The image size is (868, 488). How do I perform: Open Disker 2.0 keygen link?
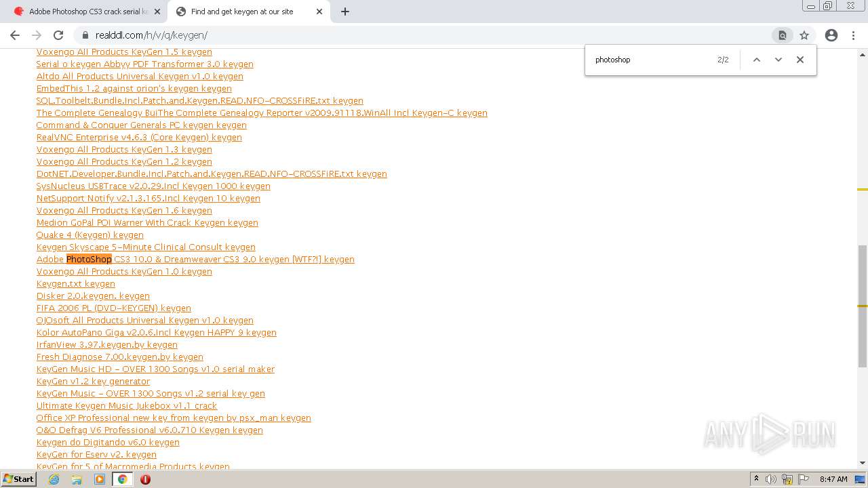(93, 296)
